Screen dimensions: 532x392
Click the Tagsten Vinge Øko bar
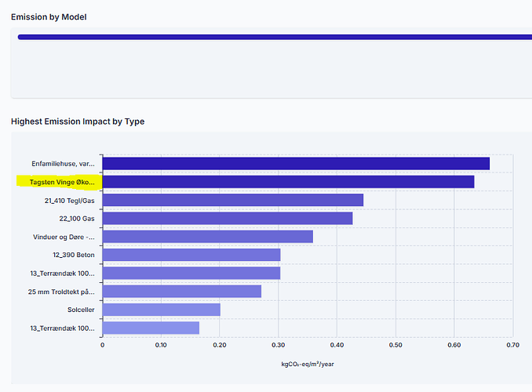(x=288, y=182)
